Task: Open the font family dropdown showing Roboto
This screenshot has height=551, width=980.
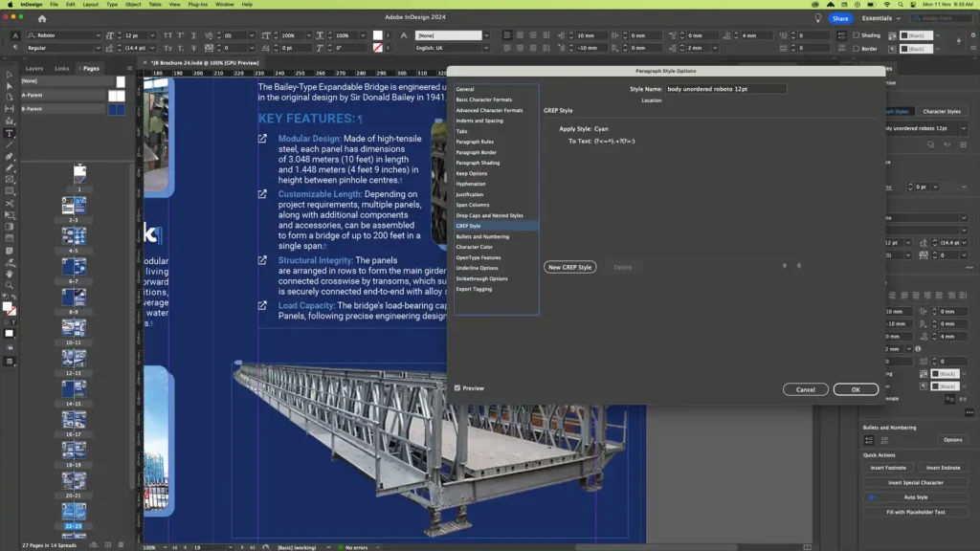Action: [x=99, y=35]
